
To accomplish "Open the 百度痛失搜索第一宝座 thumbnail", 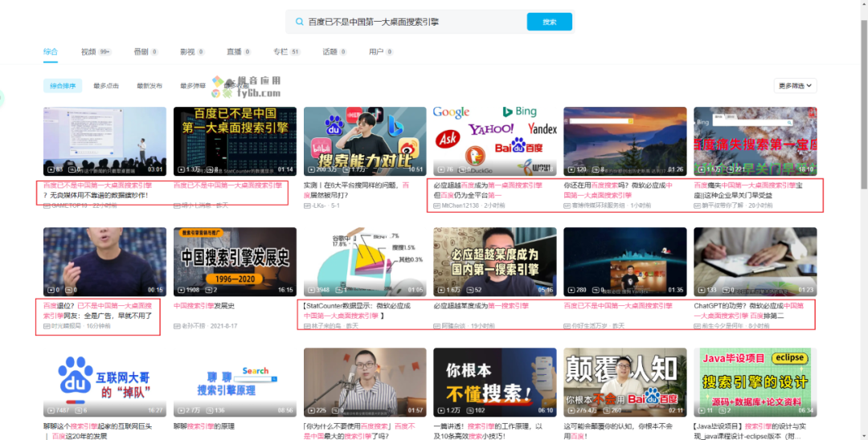I will (x=755, y=141).
